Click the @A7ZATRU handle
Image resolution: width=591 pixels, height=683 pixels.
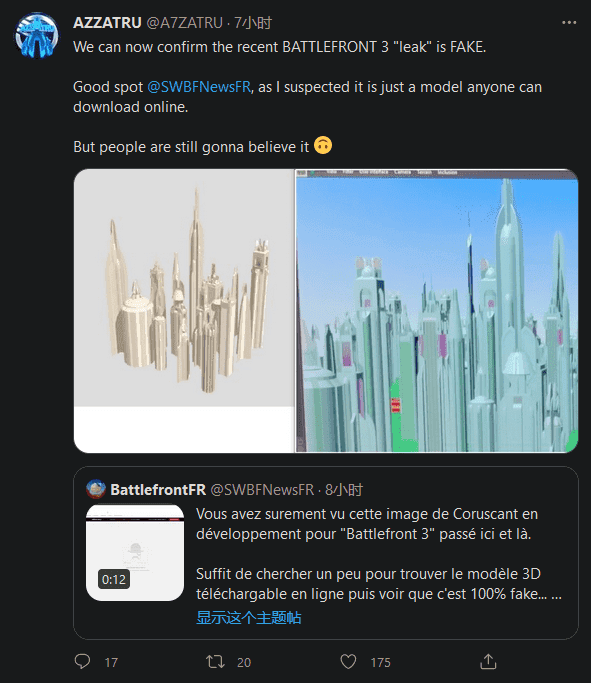184,23
